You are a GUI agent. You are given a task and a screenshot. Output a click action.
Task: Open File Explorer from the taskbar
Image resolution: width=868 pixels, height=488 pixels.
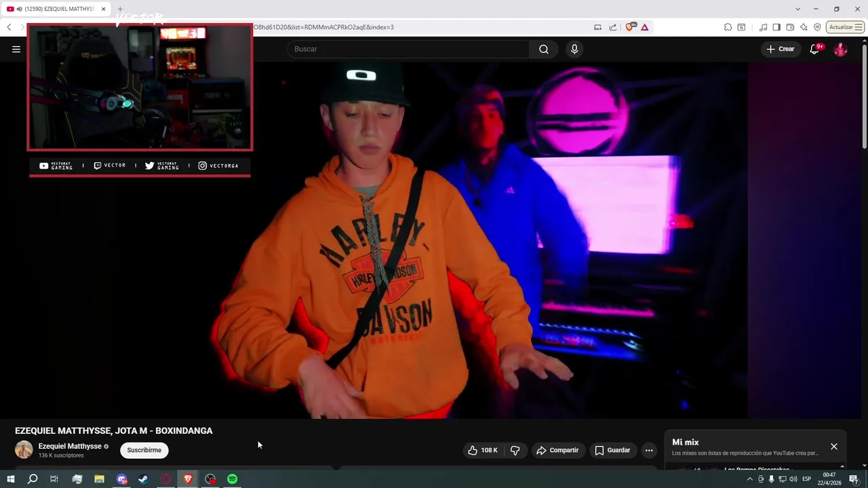(99, 479)
